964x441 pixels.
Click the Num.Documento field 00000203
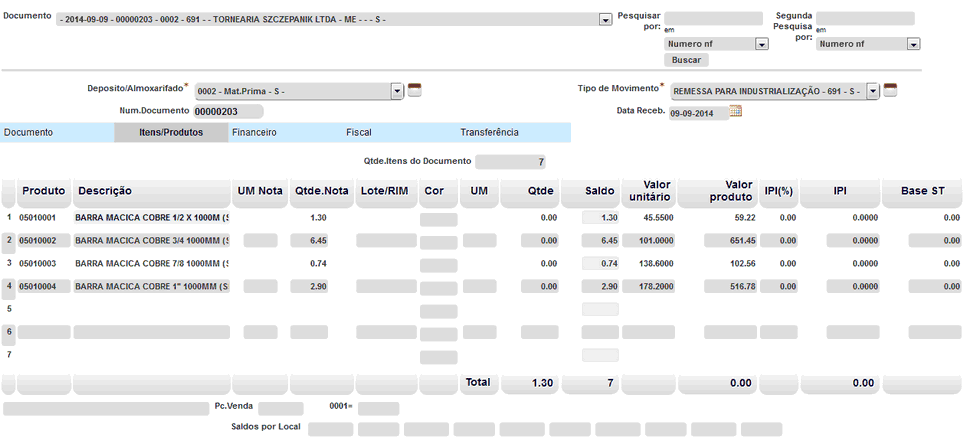coord(228,112)
